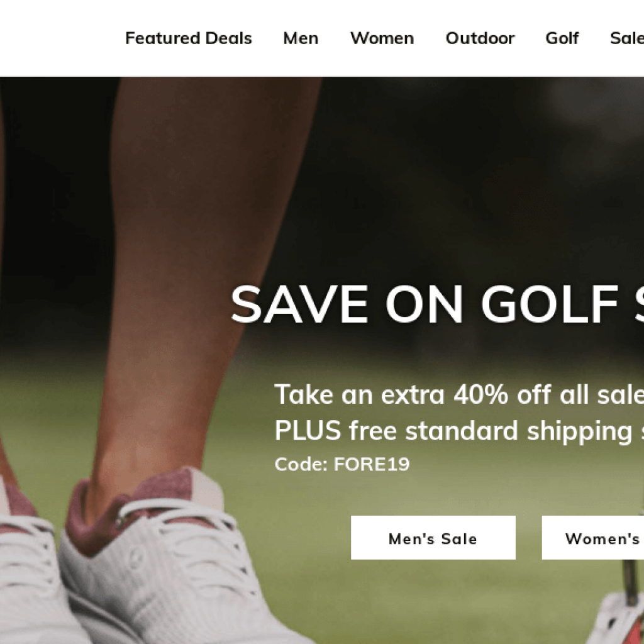Open the Men navigation menu
644x644 pixels.
[x=301, y=38]
